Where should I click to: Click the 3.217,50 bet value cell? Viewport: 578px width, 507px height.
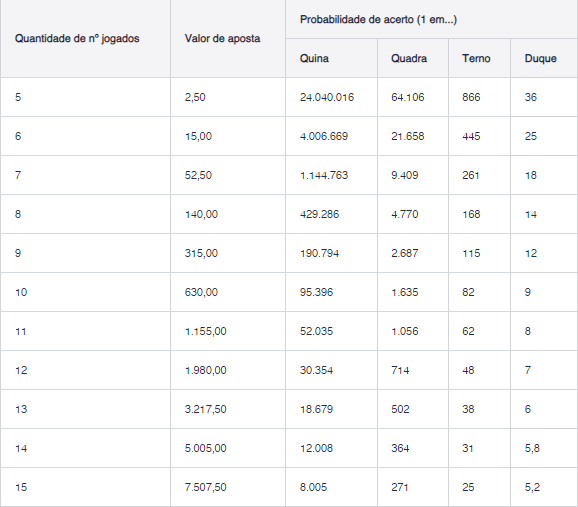pos(228,409)
